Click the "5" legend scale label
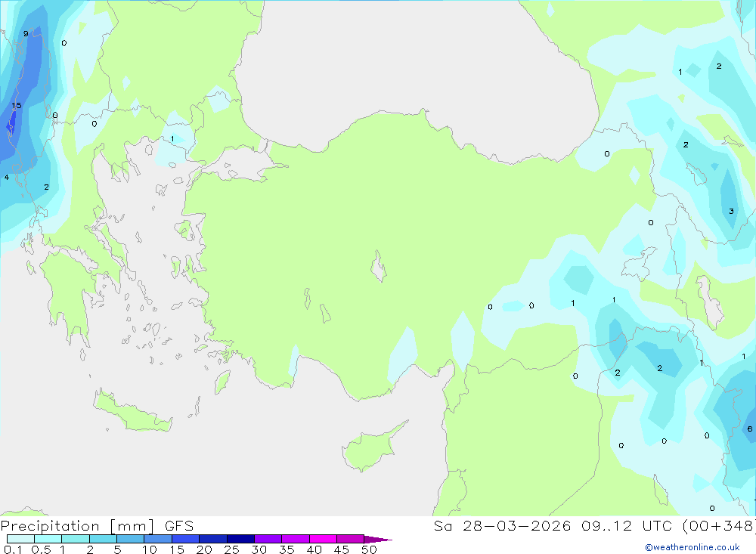Image resolution: width=756 pixels, height=554 pixels. point(117,549)
